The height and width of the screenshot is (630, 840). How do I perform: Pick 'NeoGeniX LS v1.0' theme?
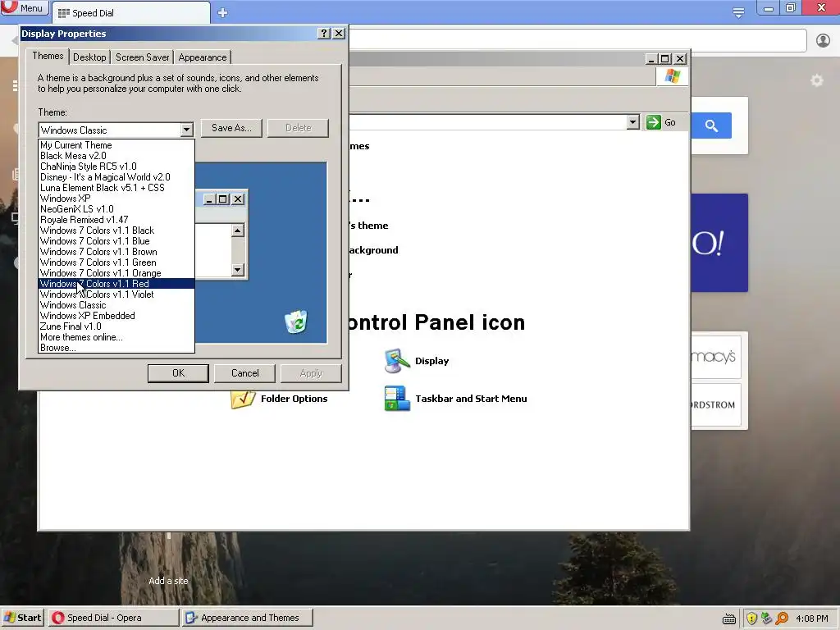click(116, 209)
